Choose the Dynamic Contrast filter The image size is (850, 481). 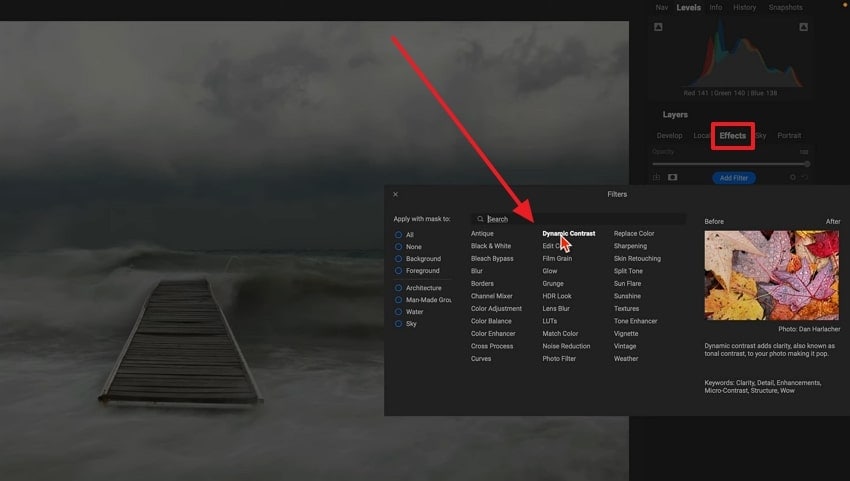(x=569, y=234)
